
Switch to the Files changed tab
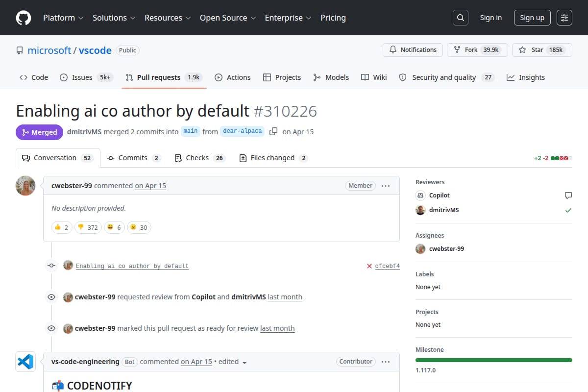[273, 158]
